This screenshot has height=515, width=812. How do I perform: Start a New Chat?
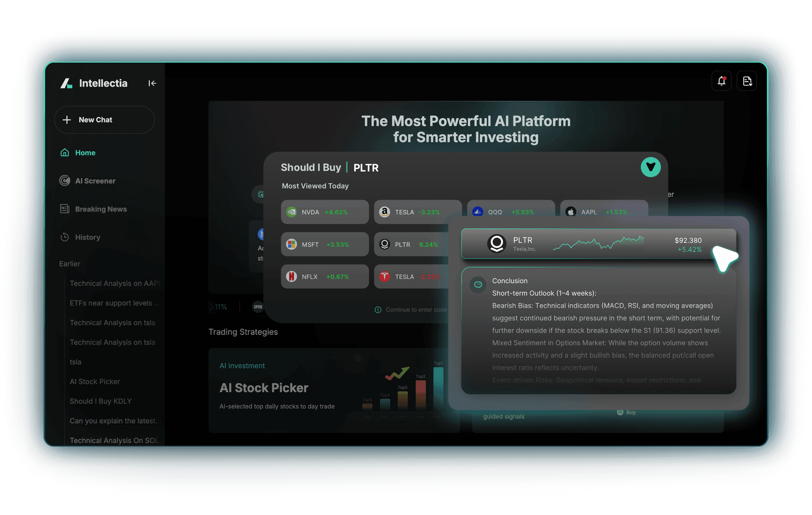104,120
